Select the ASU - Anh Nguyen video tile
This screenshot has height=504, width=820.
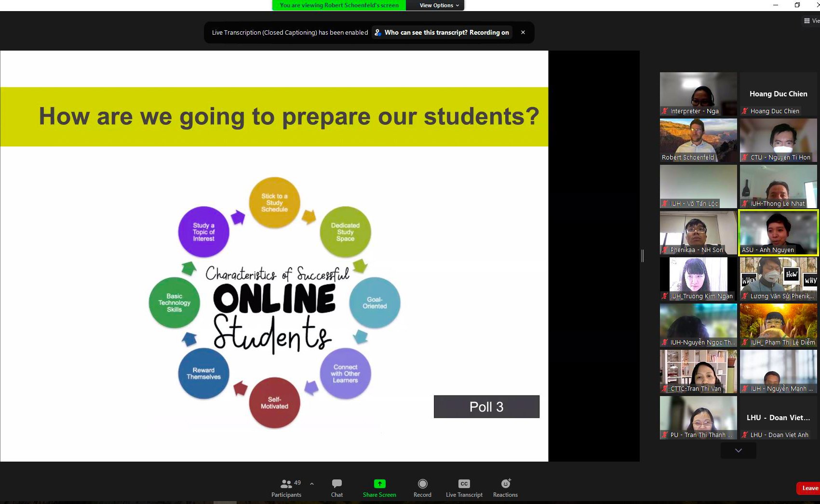[779, 233]
